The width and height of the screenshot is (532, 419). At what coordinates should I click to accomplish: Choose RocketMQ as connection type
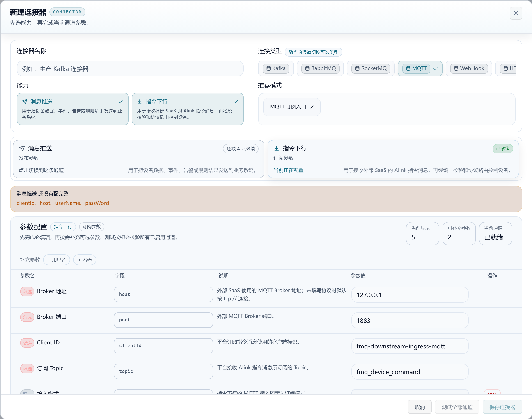click(371, 68)
